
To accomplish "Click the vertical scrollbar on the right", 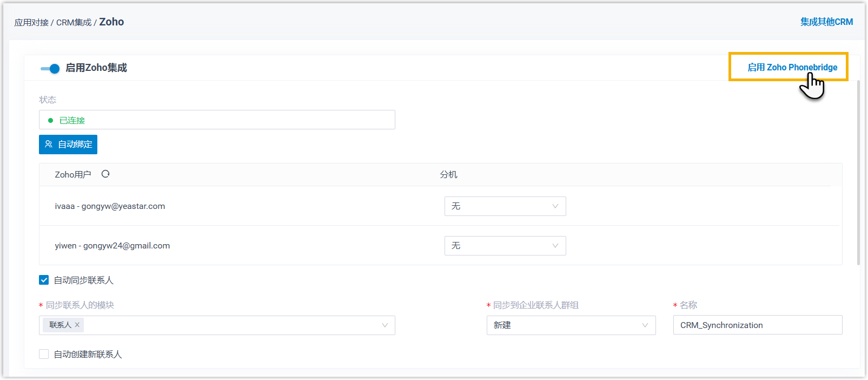I will click(x=858, y=173).
